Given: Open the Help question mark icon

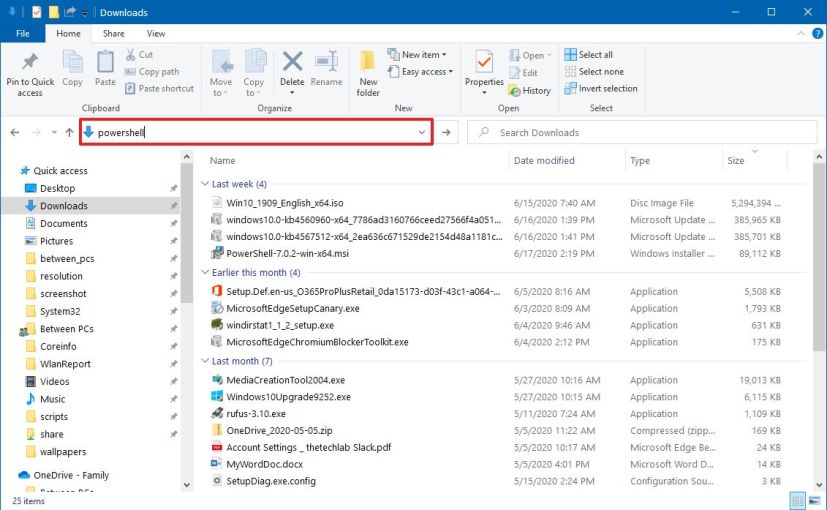Looking at the screenshot, I should click(x=817, y=33).
